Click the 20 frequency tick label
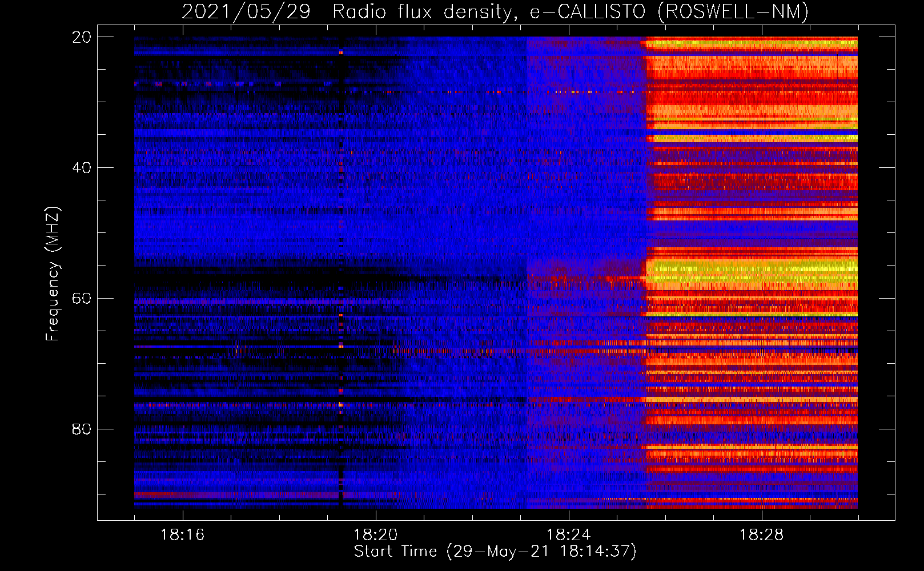The width and height of the screenshot is (924, 571). pos(81,37)
